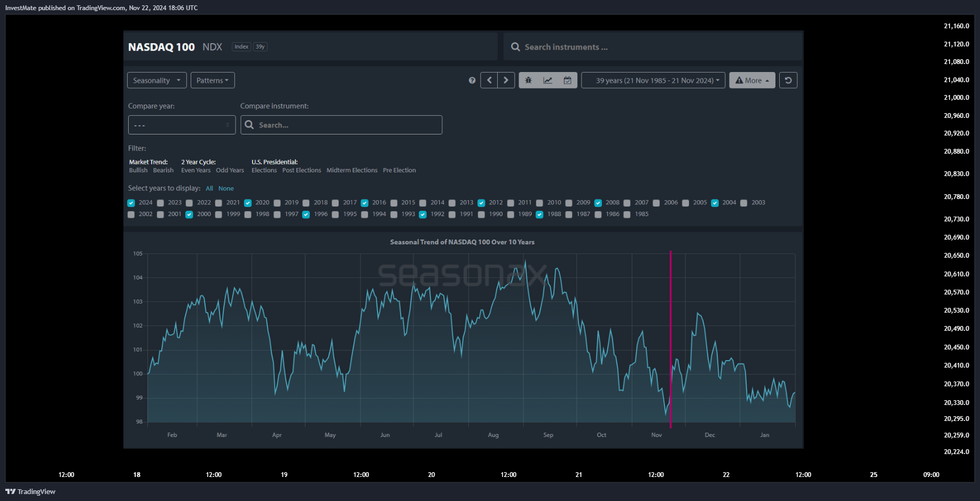Open the Compare year select box
The width and height of the screenshot is (980, 501).
pos(182,125)
